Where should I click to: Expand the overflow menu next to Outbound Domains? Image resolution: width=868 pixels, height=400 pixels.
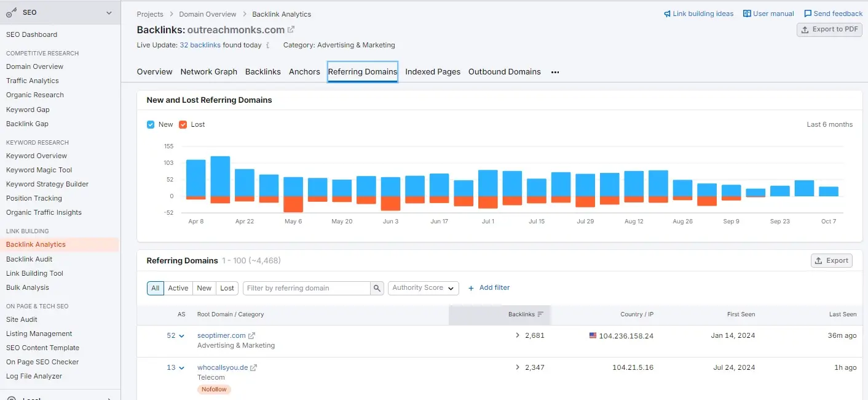tap(555, 72)
